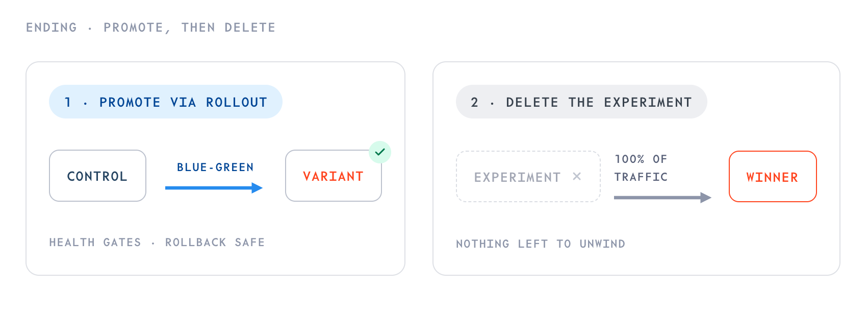Click the blue blue-green arrow
The height and width of the screenshot is (311, 868).
click(214, 188)
